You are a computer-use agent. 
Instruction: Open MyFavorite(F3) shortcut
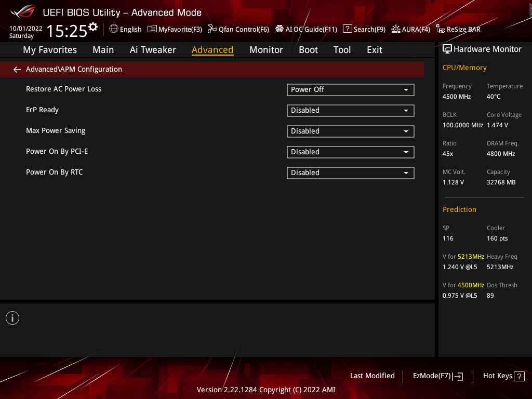pos(175,29)
